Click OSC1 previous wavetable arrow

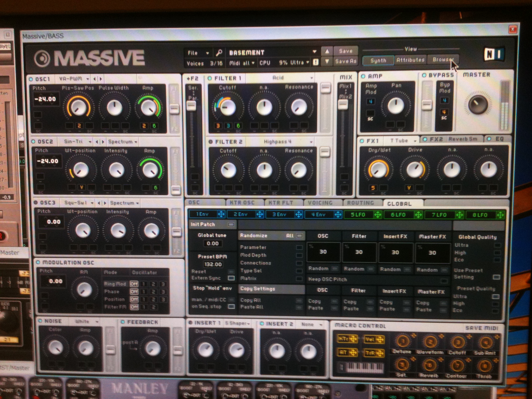[x=95, y=79]
